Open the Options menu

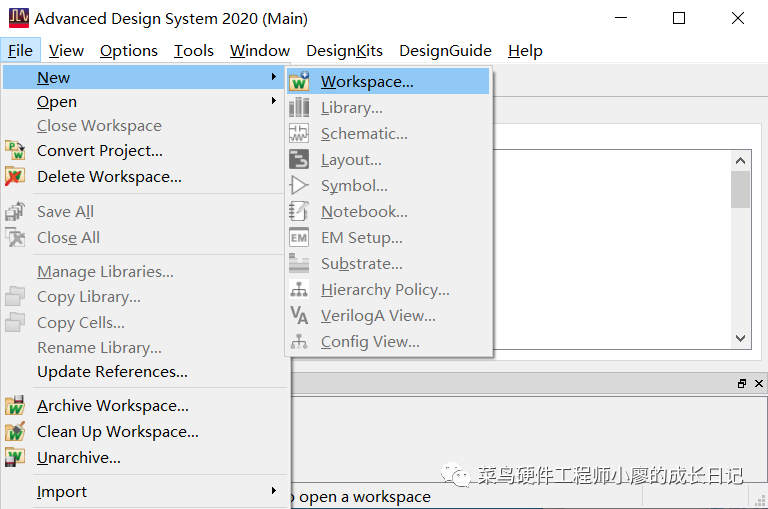[x=129, y=50]
